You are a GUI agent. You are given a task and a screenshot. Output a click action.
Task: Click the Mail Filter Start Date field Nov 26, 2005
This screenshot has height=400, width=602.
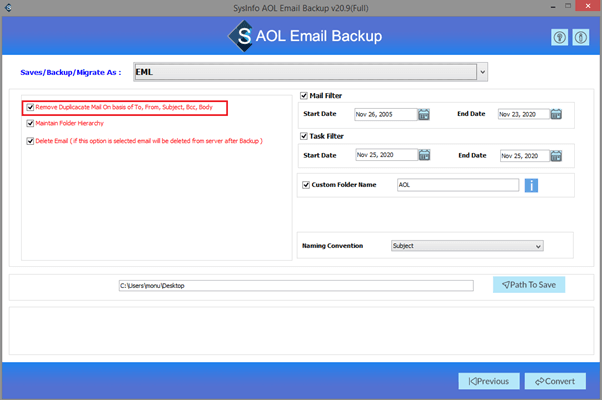click(x=386, y=114)
